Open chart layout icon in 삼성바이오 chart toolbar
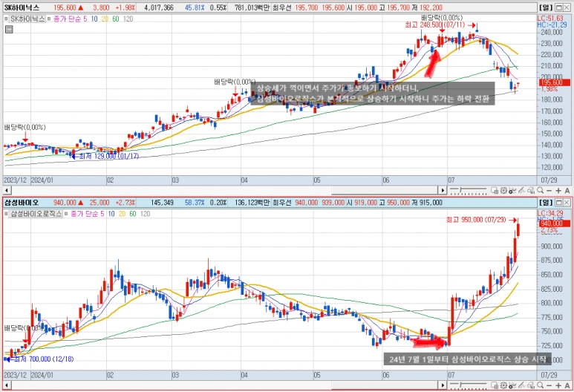 coord(495,385)
